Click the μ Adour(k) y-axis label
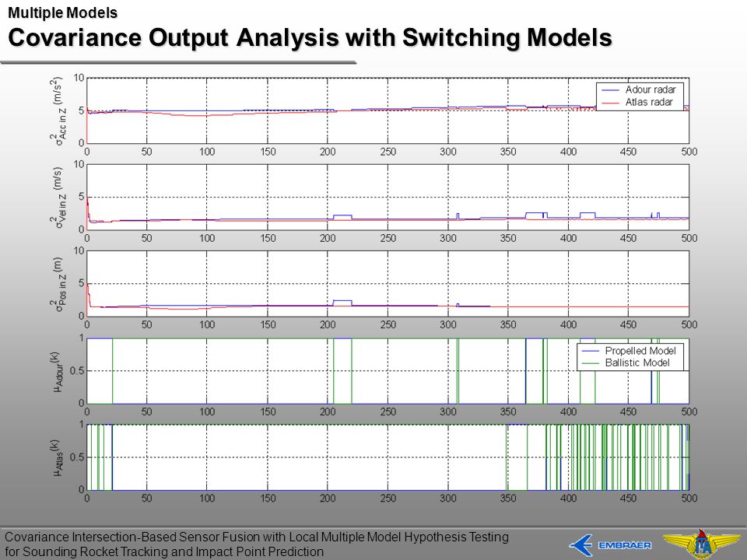This screenshot has width=747, height=560. coord(57,372)
